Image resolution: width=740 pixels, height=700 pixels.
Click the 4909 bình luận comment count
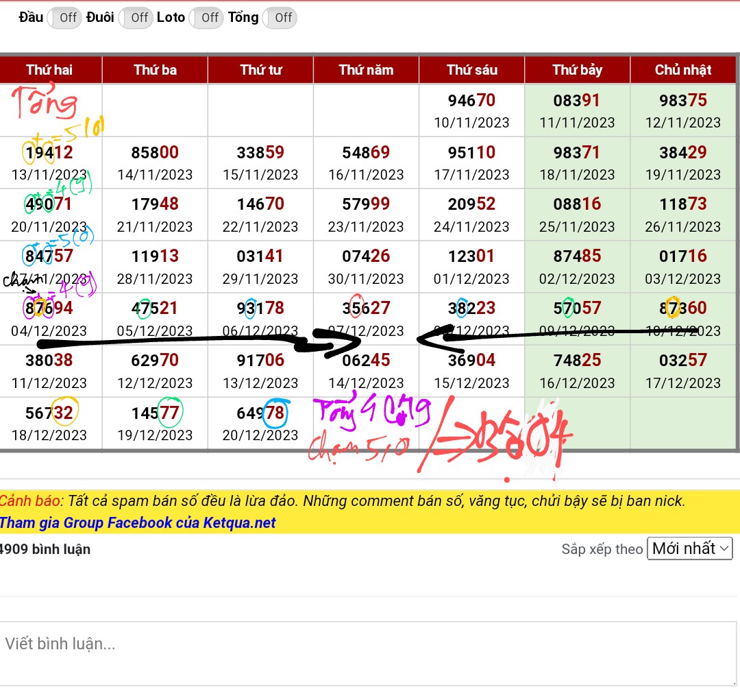pyautogui.click(x=45, y=549)
